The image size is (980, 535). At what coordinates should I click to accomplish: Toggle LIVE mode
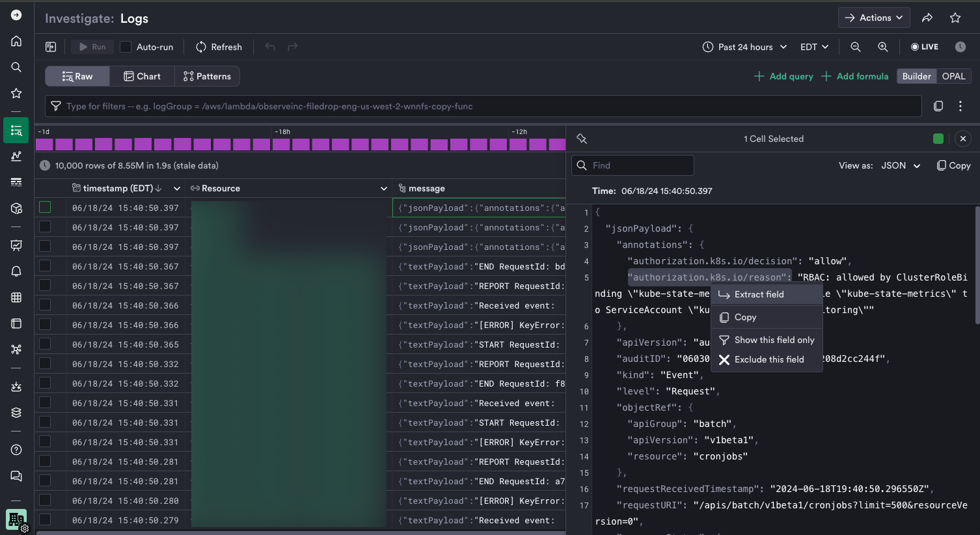pos(925,47)
